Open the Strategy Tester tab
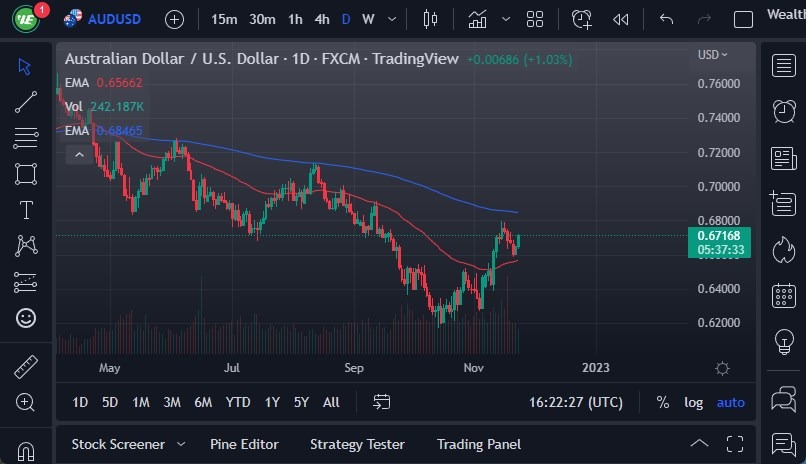 click(x=357, y=444)
